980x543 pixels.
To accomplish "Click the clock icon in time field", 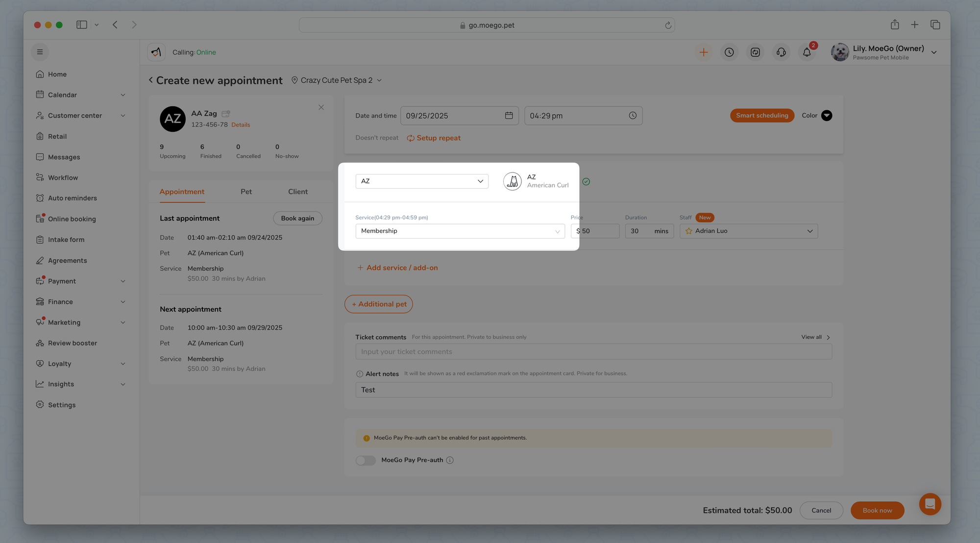I will coord(633,116).
